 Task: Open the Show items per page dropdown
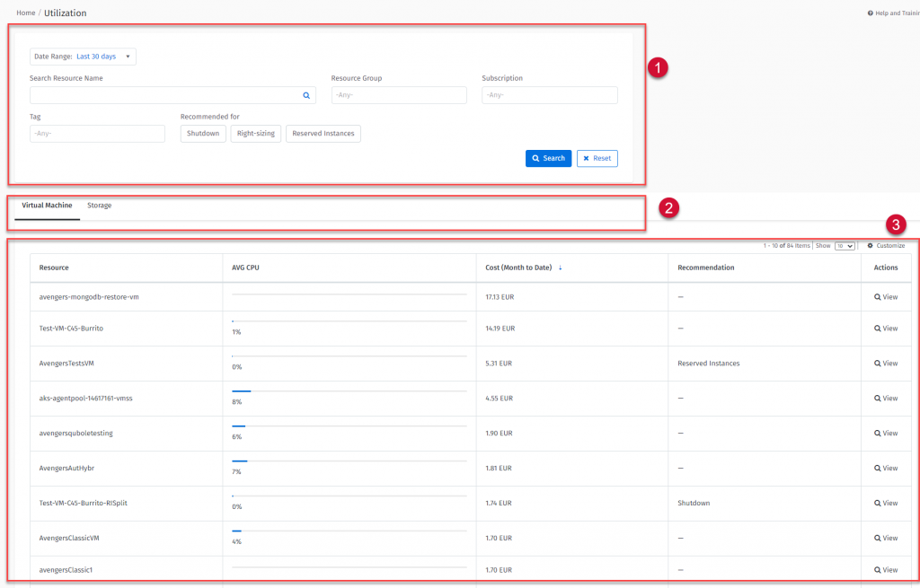(845, 246)
